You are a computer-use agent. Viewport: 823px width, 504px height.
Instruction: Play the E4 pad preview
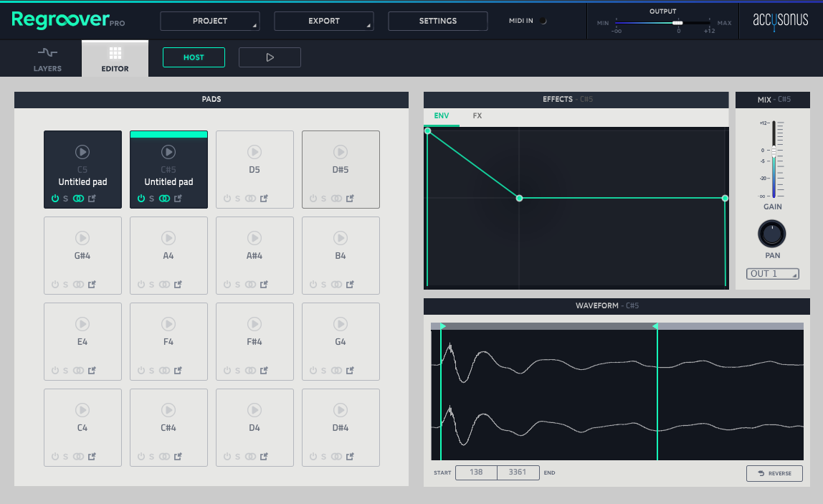[x=82, y=325]
